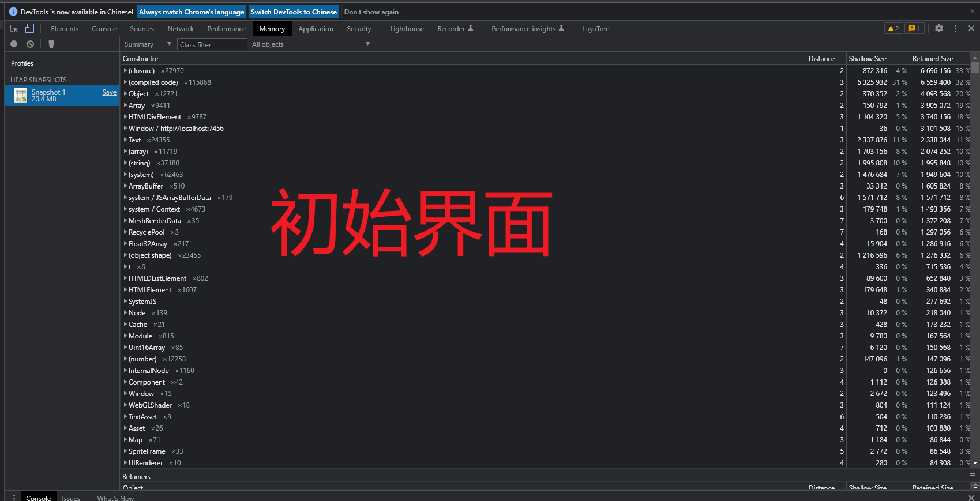Screen dimensions: 980x501
Task: Select the inspect element picker icon
Action: [14, 28]
